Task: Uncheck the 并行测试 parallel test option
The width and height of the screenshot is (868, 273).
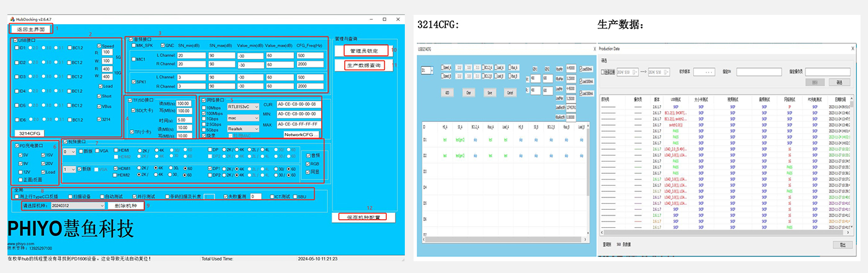Action: point(133,196)
